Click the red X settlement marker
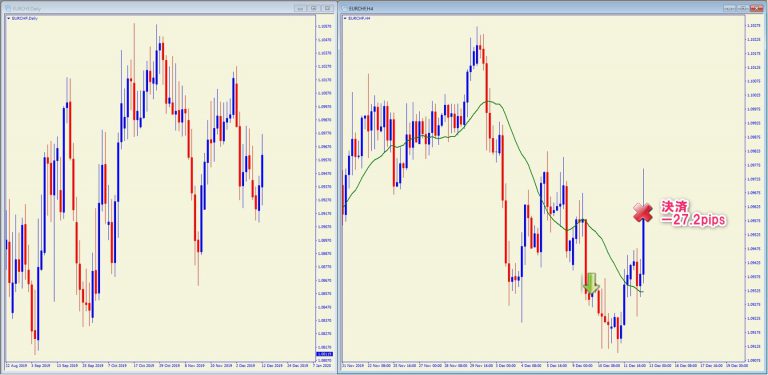 643,212
